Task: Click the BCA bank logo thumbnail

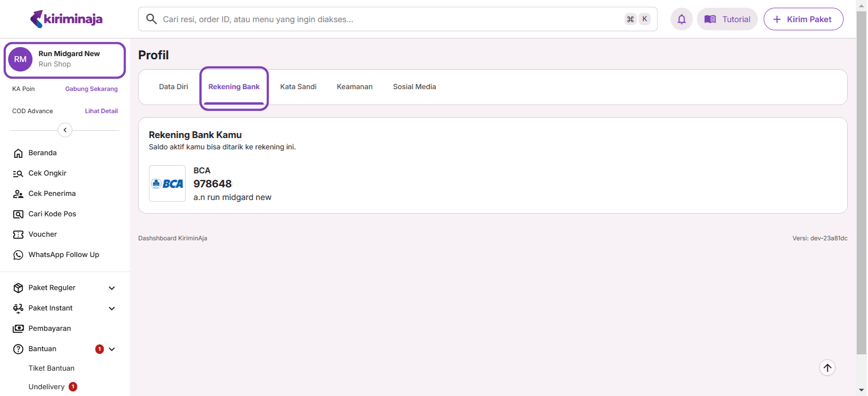Action: [167, 183]
